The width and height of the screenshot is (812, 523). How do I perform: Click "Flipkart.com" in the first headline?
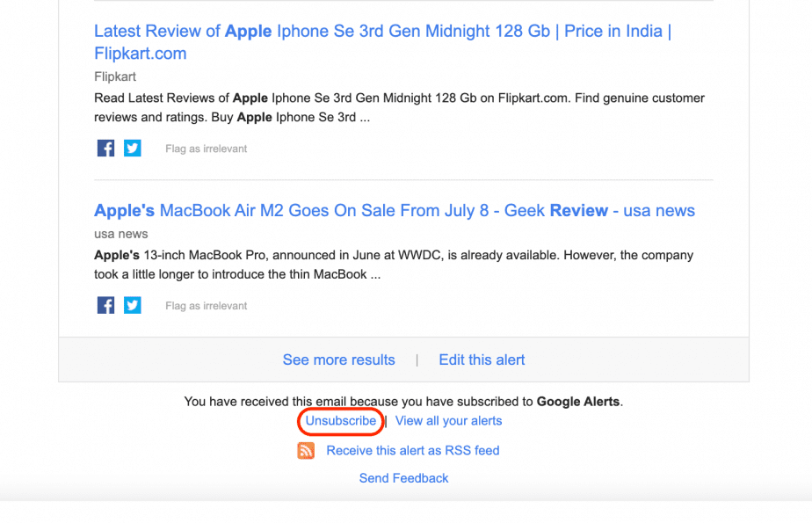[x=140, y=53]
